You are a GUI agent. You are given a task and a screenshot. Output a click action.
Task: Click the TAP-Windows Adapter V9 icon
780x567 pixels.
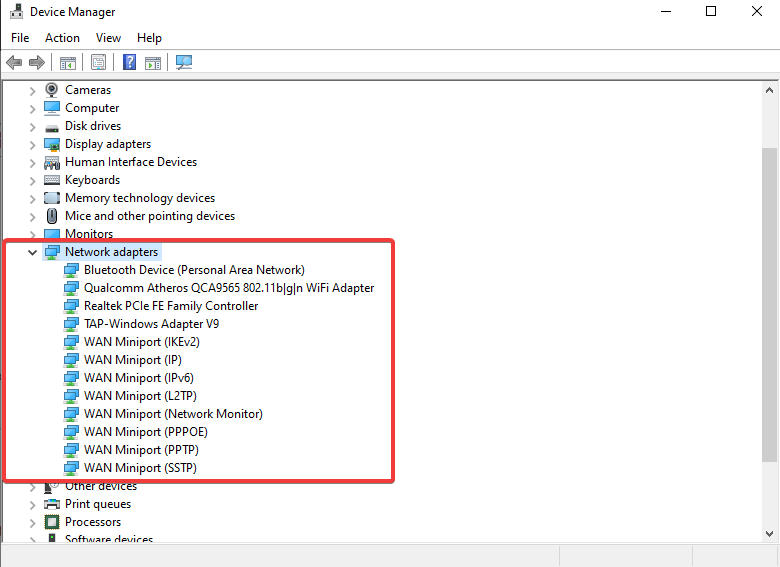click(x=71, y=324)
